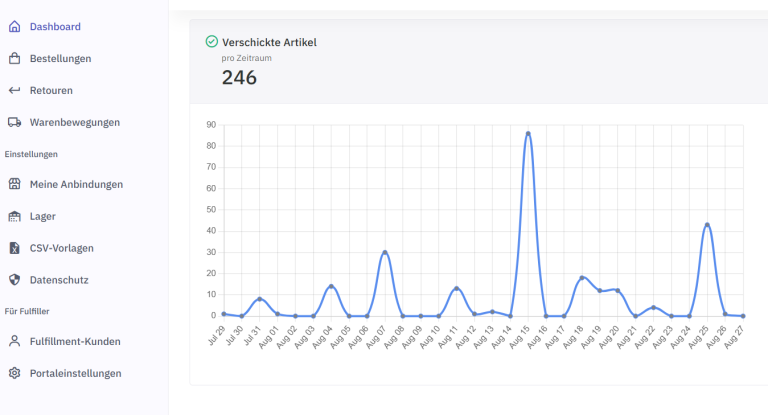This screenshot has height=415, width=768.
Task: Click the Fulfillment-Kunden person icon
Action: point(14,341)
